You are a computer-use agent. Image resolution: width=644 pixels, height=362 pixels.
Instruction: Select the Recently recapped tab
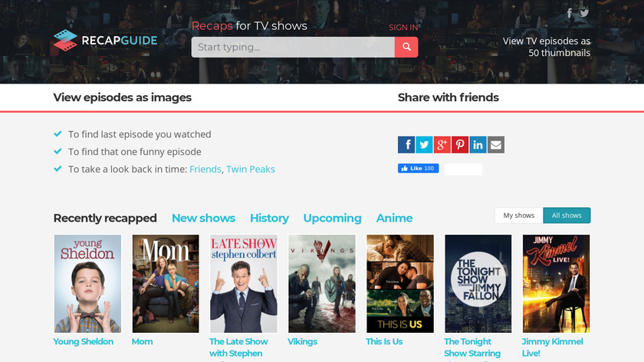click(105, 218)
